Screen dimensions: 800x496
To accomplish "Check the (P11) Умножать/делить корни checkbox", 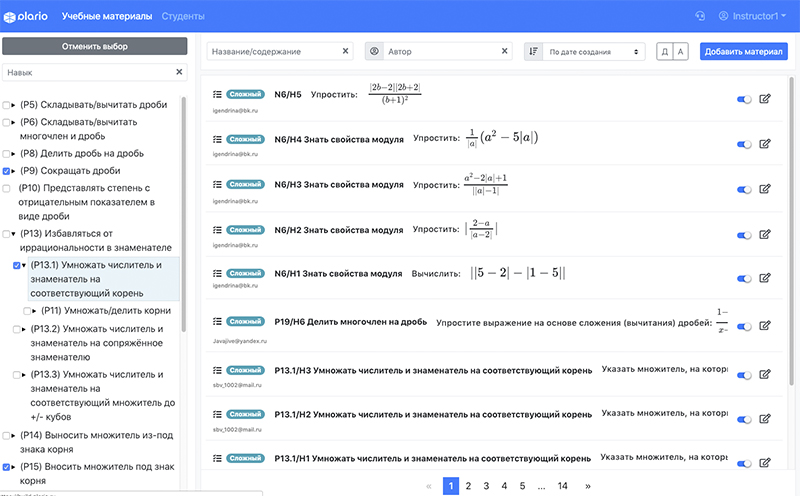I will pyautogui.click(x=27, y=311).
